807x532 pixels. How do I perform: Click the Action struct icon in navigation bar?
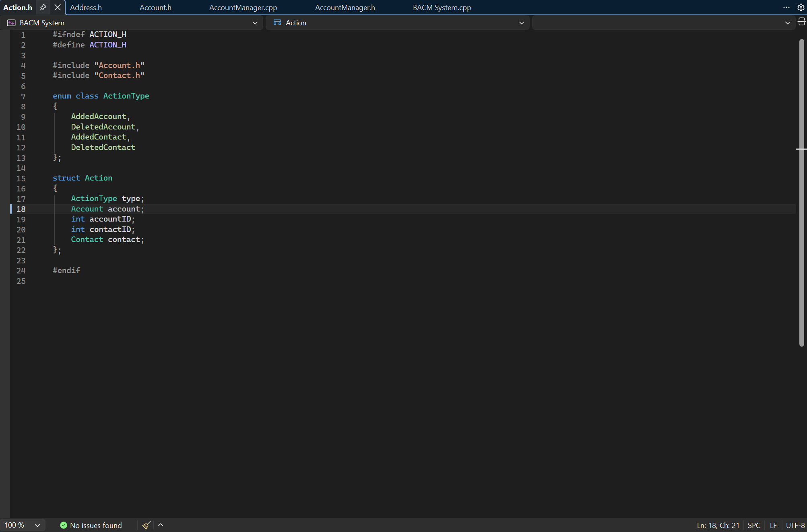click(x=277, y=23)
